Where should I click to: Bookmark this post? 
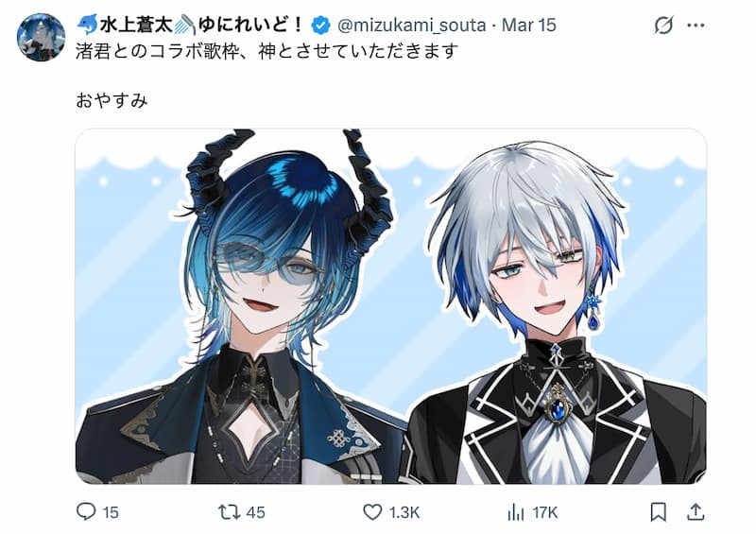[x=658, y=512]
